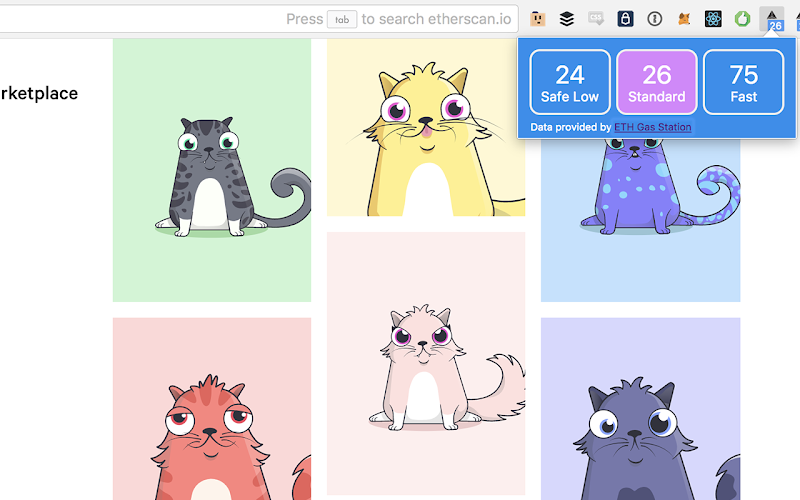This screenshot has height=500, width=800.
Task: Click the address bar search field
Action: 259,19
